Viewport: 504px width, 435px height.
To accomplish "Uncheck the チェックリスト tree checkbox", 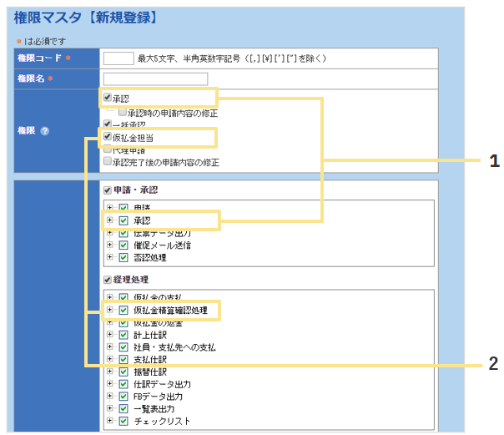I will pos(123,421).
